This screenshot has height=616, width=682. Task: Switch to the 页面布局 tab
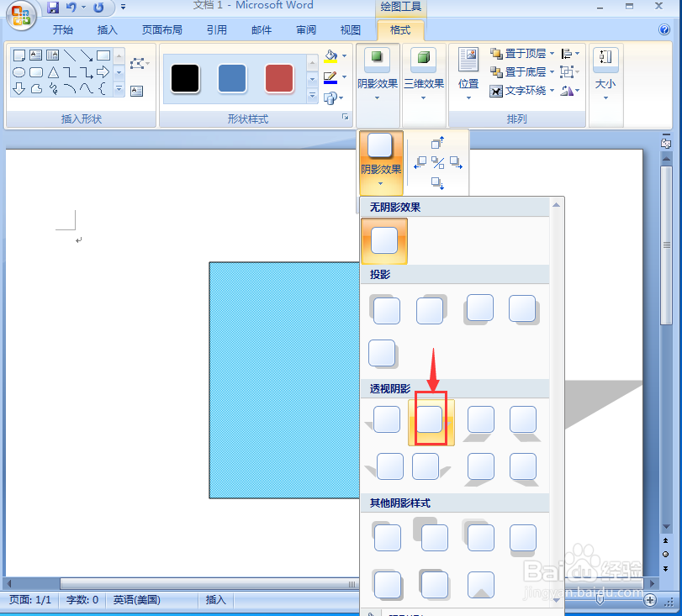tap(161, 29)
